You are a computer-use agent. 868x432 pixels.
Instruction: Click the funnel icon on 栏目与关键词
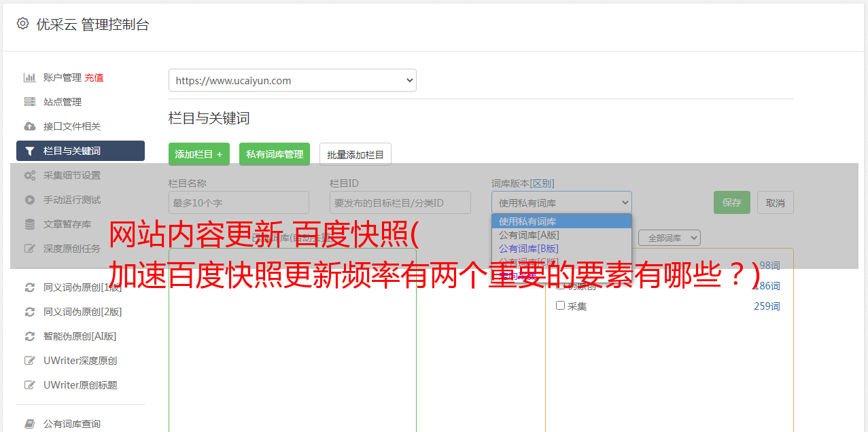[x=30, y=151]
